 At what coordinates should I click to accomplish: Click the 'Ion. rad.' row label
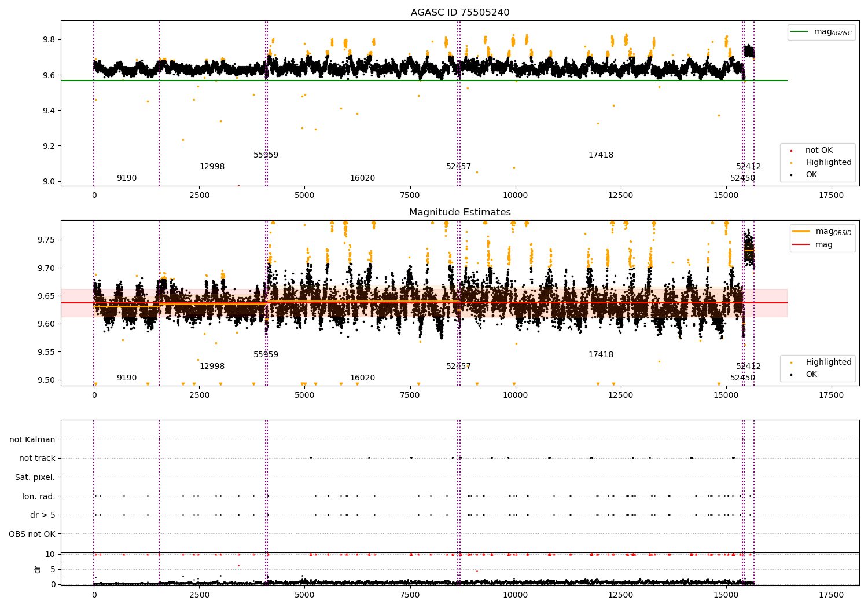[39, 497]
